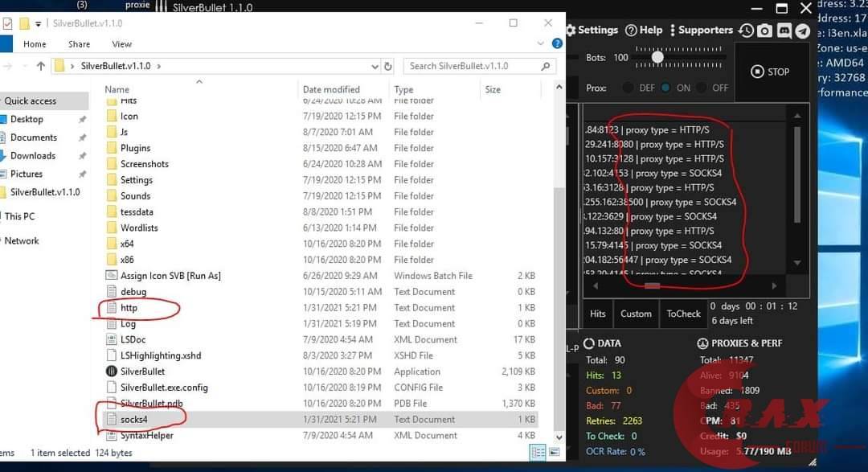Switch to the ToCheck tab
The width and height of the screenshot is (868, 472).
click(x=683, y=314)
